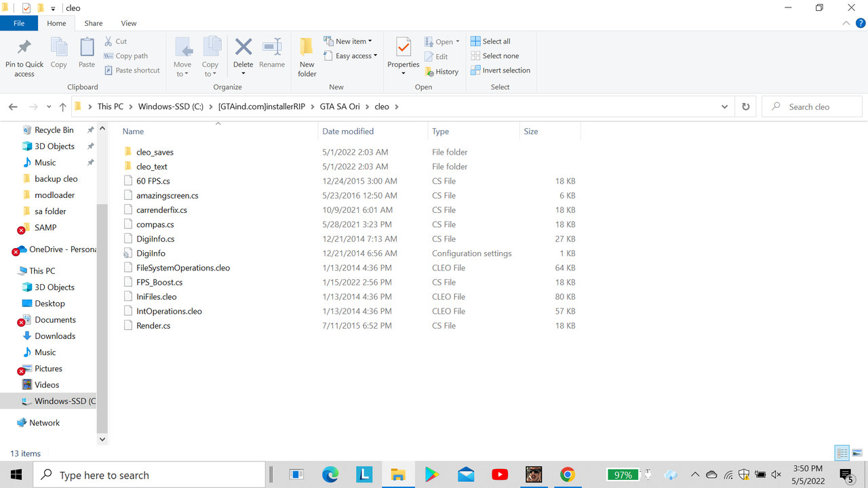Switch to the Share ribbon tab
The height and width of the screenshot is (488, 868).
94,23
